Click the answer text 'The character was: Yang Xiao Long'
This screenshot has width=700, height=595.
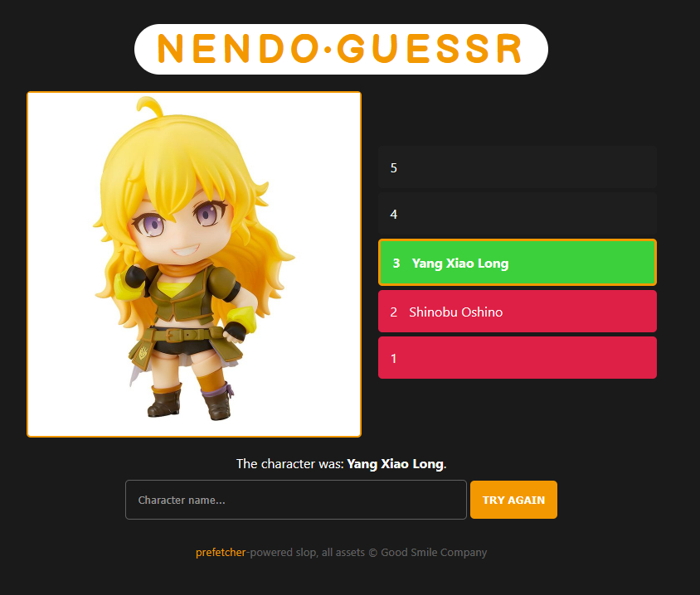point(341,464)
